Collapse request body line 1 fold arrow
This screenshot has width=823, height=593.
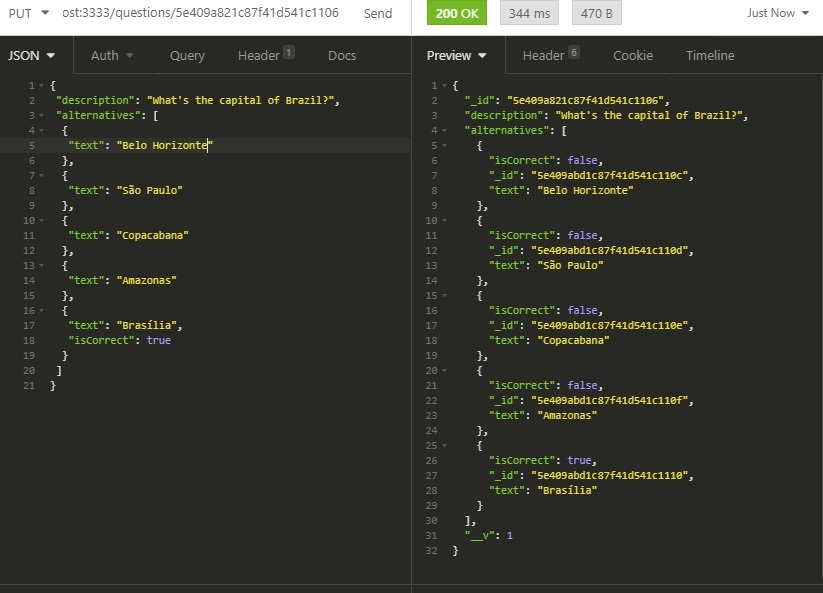(41, 86)
